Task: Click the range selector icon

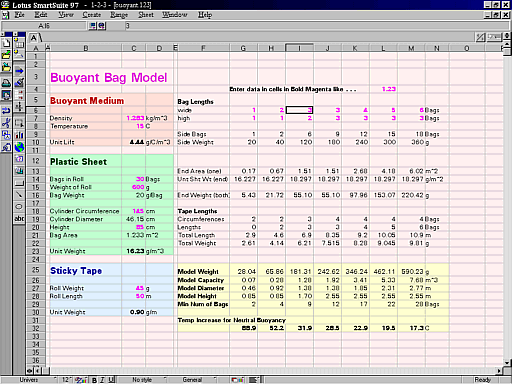Action: click(19, 123)
